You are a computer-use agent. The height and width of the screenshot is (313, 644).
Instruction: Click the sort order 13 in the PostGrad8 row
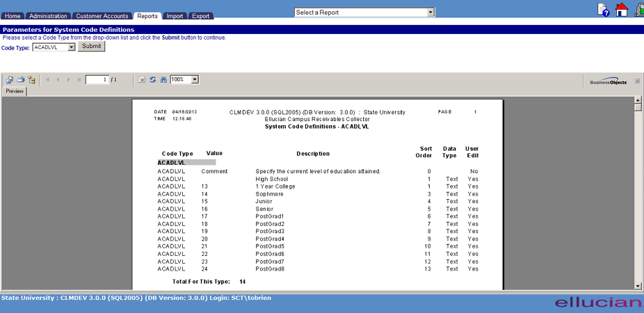(427, 268)
